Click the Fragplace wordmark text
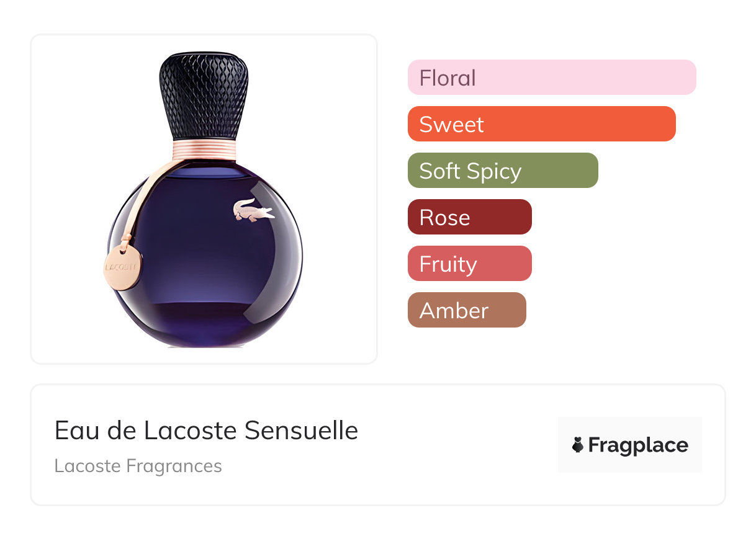 637,445
